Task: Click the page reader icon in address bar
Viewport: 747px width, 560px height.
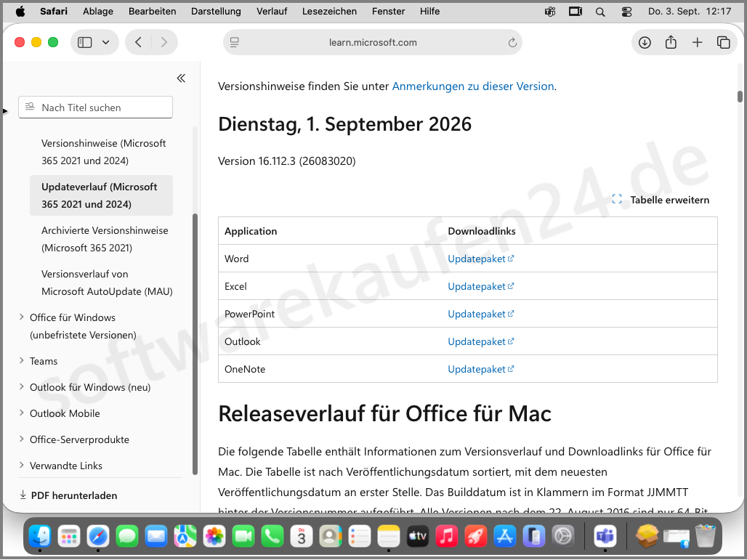Action: (235, 42)
